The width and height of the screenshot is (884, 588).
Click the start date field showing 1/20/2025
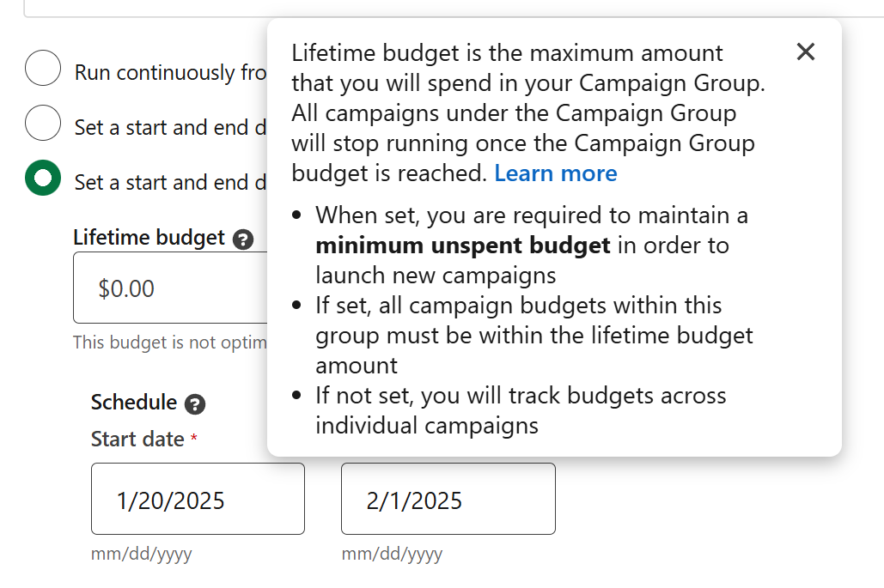point(198,499)
